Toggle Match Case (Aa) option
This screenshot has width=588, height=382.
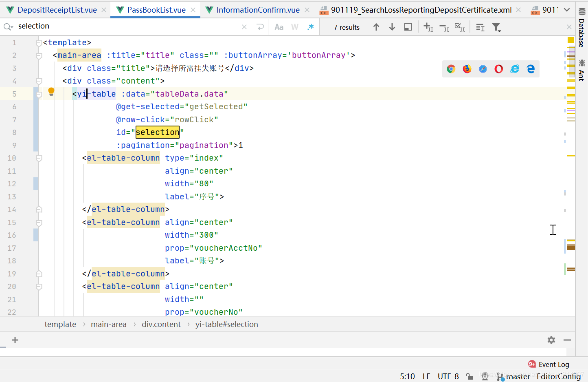pyautogui.click(x=279, y=27)
